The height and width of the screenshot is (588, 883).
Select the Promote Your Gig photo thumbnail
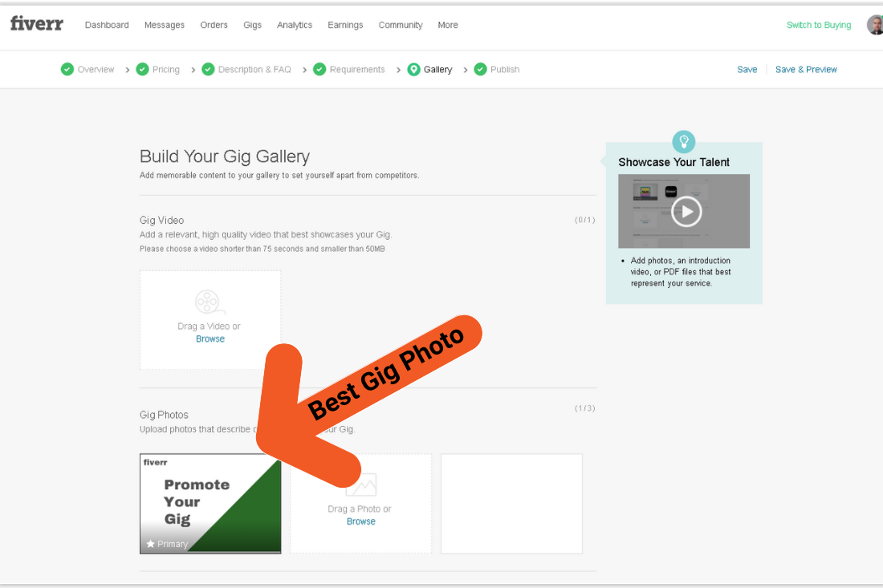(x=210, y=504)
